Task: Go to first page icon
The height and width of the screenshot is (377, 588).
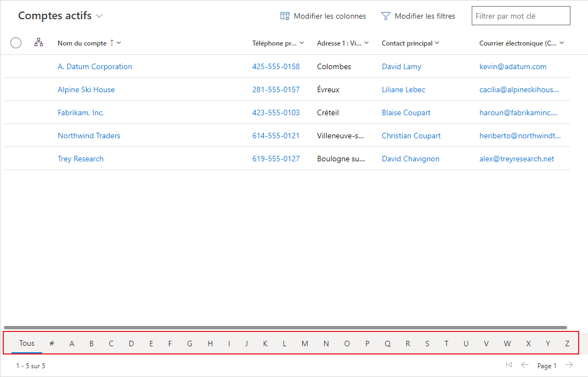Action: [509, 364]
